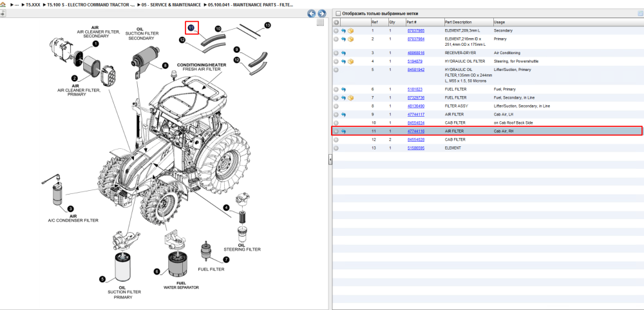The height and width of the screenshot is (310, 644).
Task: Click the blue arrow icon for part 5194879
Action: point(343,61)
